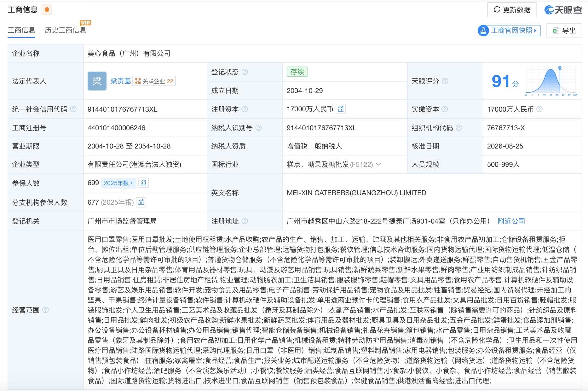Click the 天眼评分 distribution chart

551,81
